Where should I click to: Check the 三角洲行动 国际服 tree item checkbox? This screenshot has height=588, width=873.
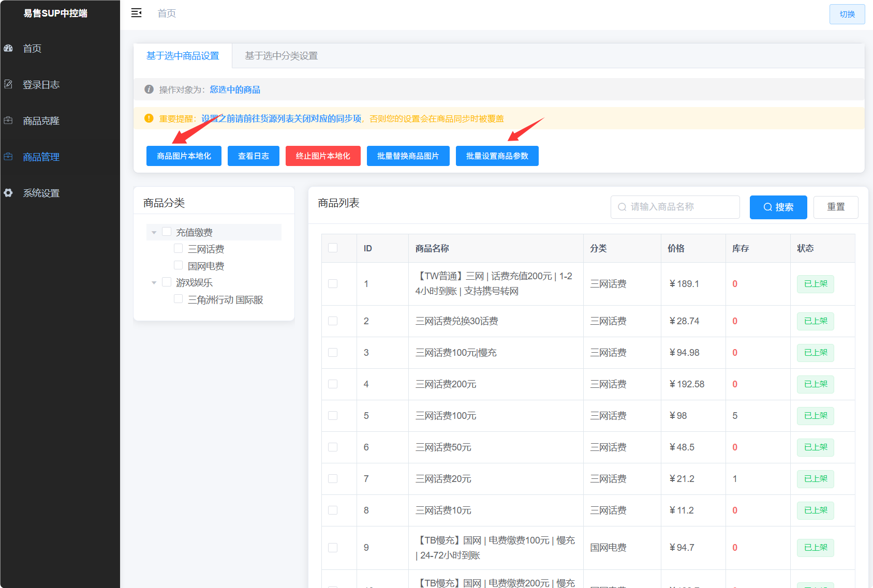[x=179, y=299]
